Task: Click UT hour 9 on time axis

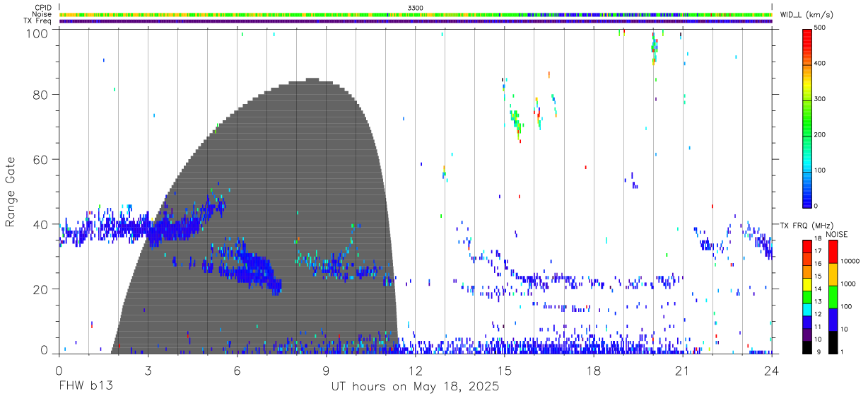Action: (326, 371)
